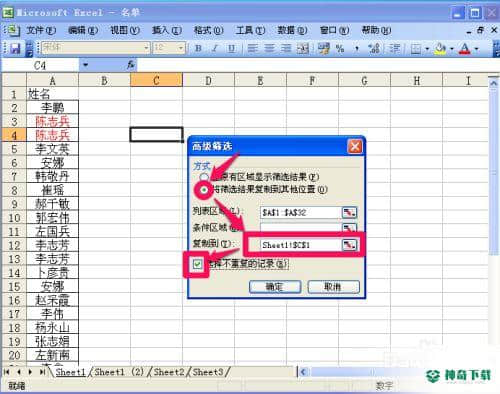Collapse dialog button for list range

(349, 212)
